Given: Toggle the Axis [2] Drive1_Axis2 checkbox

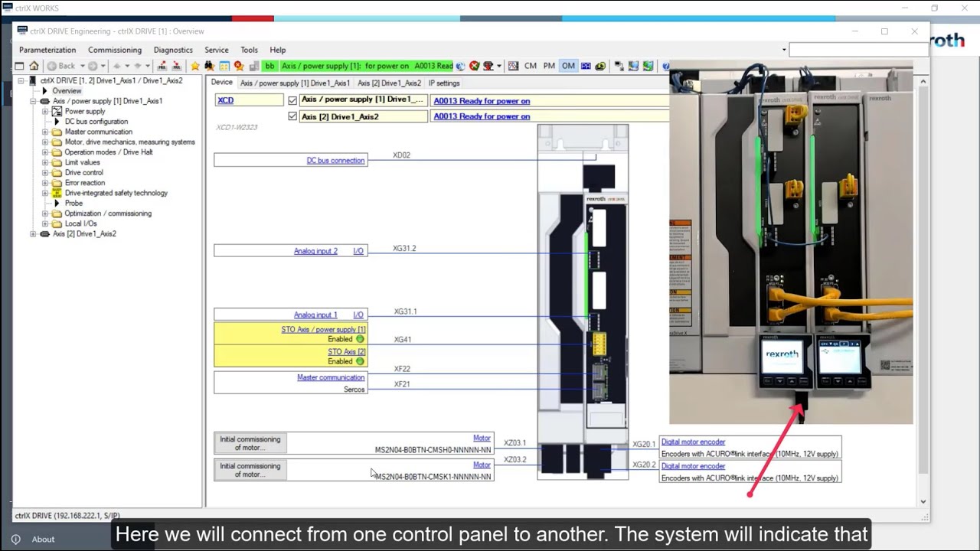Looking at the screenshot, I should pos(292,116).
